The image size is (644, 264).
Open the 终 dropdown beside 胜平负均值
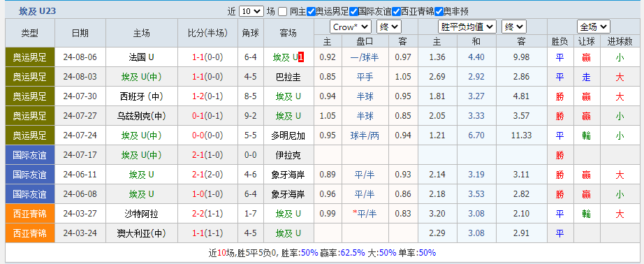(x=514, y=27)
